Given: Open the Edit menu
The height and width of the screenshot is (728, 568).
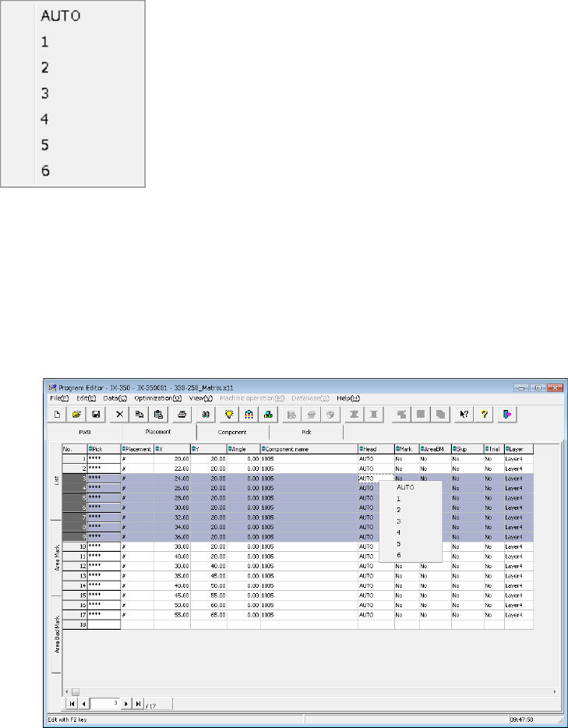Looking at the screenshot, I should coord(86,398).
